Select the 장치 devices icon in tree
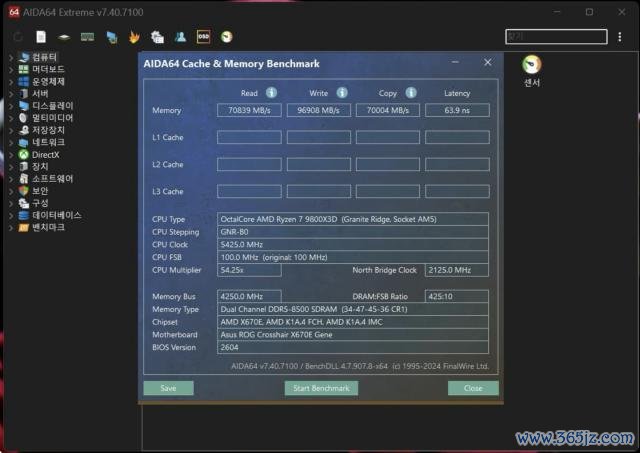Image resolution: width=640 pixels, height=453 pixels. tap(24, 167)
